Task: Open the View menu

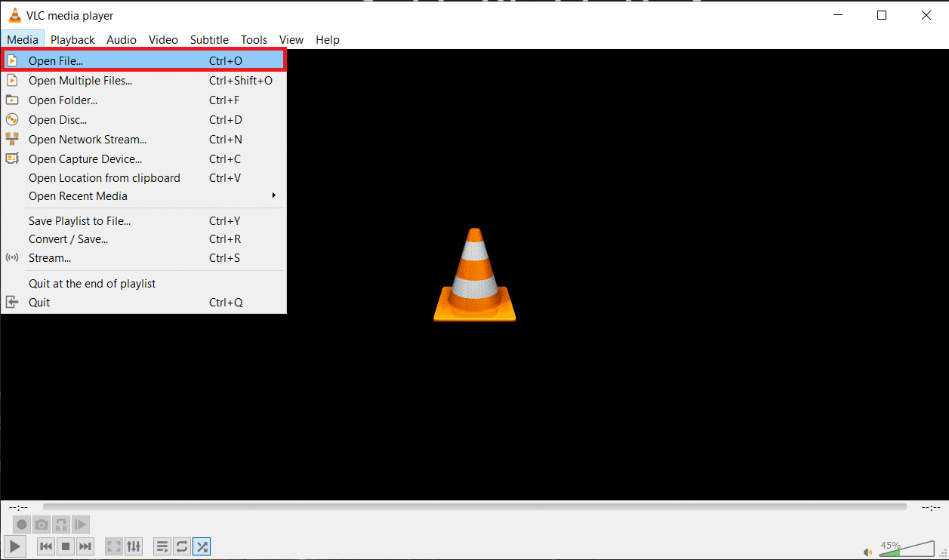Action: pos(291,40)
